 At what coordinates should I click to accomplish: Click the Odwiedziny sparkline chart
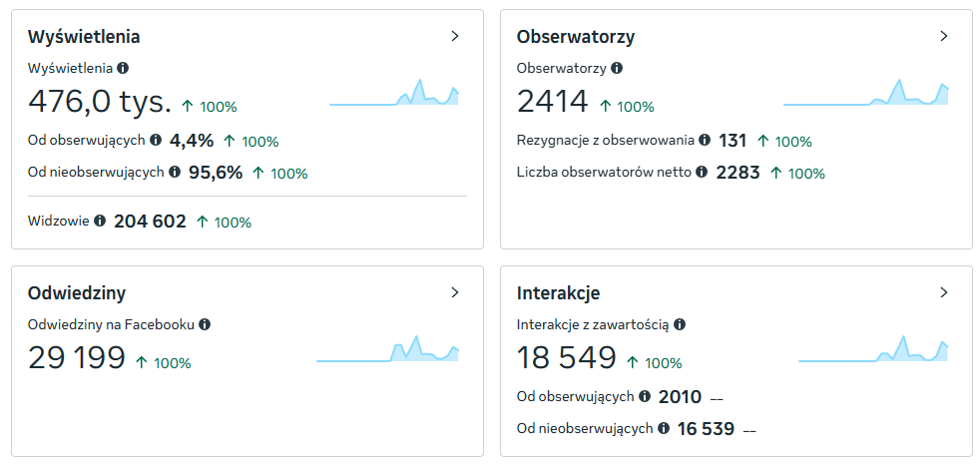click(x=388, y=348)
